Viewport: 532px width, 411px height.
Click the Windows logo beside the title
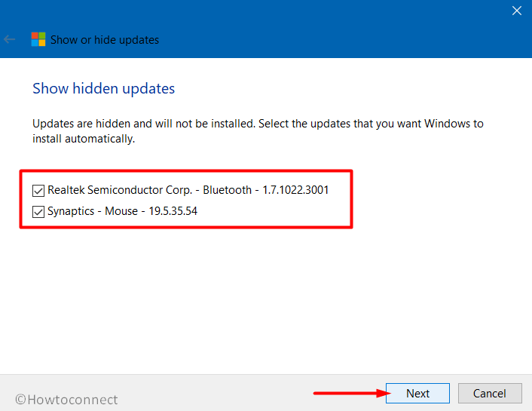click(x=38, y=39)
